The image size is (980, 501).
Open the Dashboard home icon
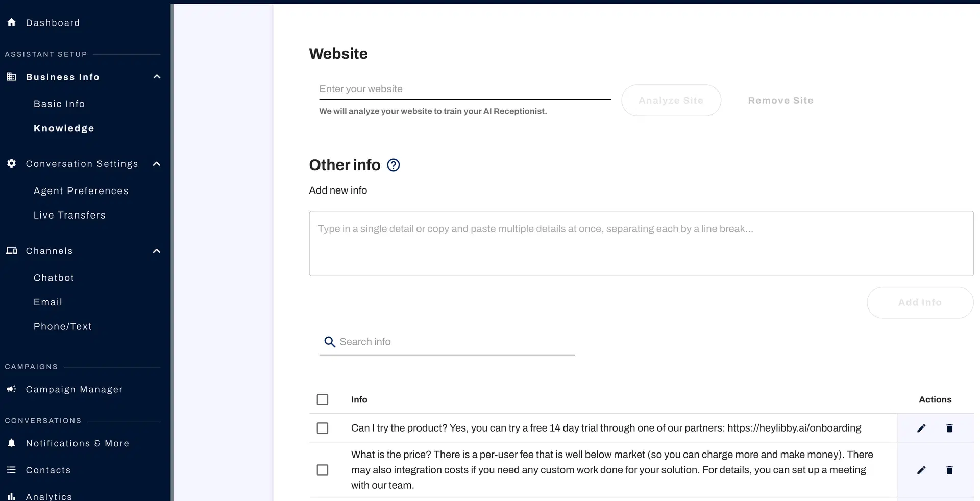[x=11, y=22]
